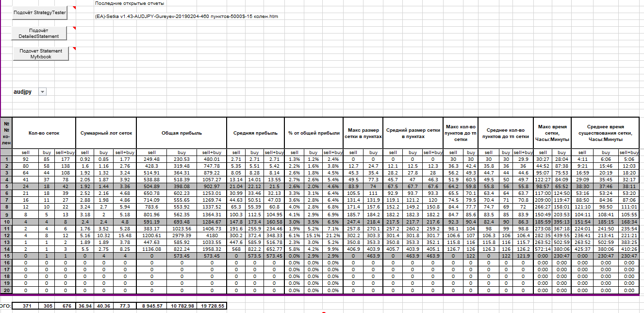Select the max time cell 572:14
This screenshot has height=313, width=644.
pyautogui.click(x=543, y=249)
